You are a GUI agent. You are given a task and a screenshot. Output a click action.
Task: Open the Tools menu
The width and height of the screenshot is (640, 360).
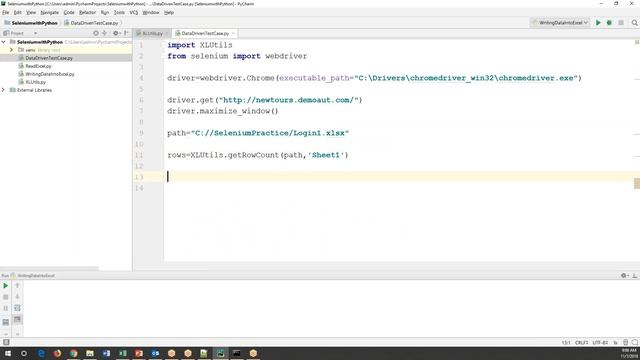click(119, 13)
